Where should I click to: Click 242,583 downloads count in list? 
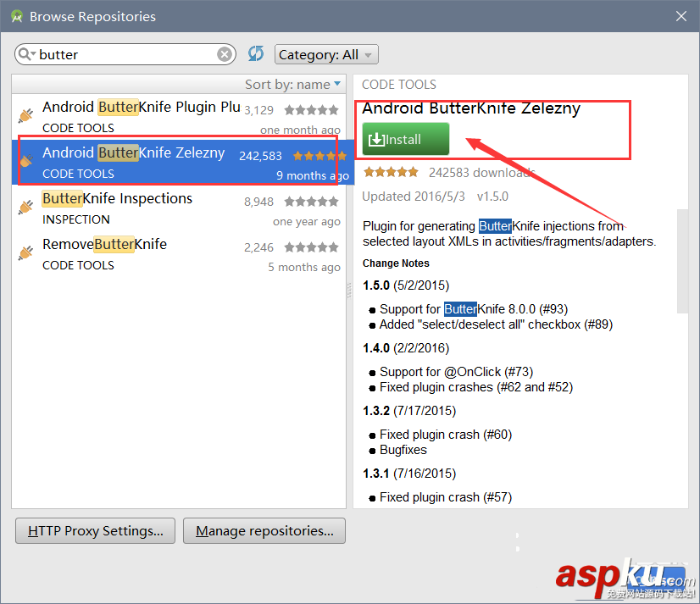point(260,156)
